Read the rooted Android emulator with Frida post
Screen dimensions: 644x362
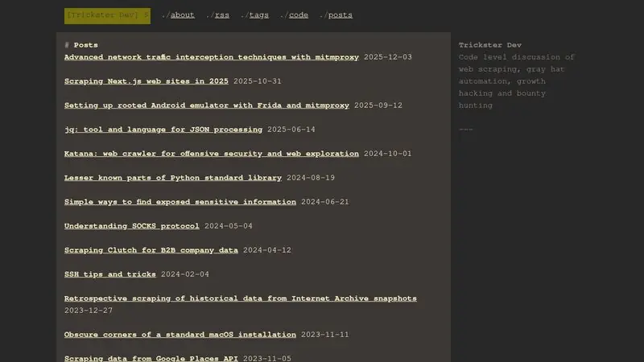[207, 105]
